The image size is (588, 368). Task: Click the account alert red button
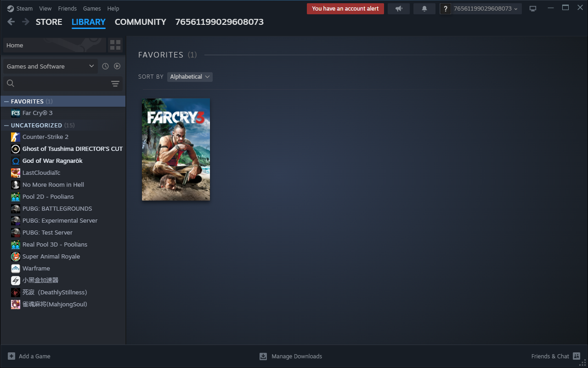coord(345,9)
